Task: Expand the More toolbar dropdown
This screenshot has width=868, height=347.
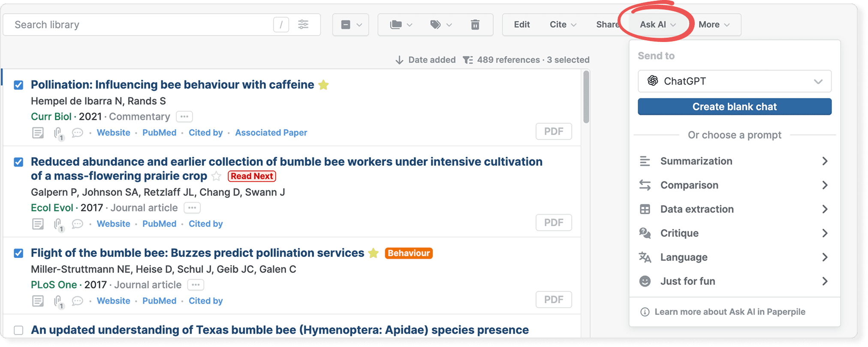Action: pos(714,25)
